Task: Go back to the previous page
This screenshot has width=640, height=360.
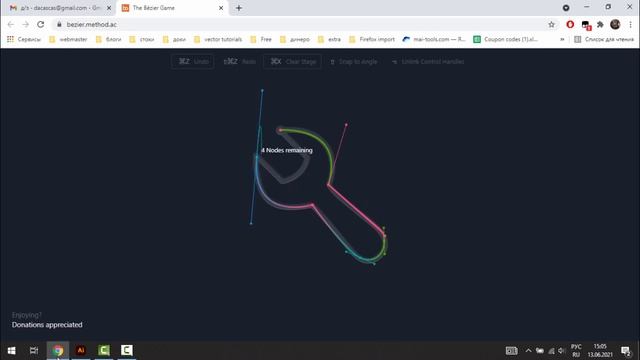Action: click(x=11, y=24)
